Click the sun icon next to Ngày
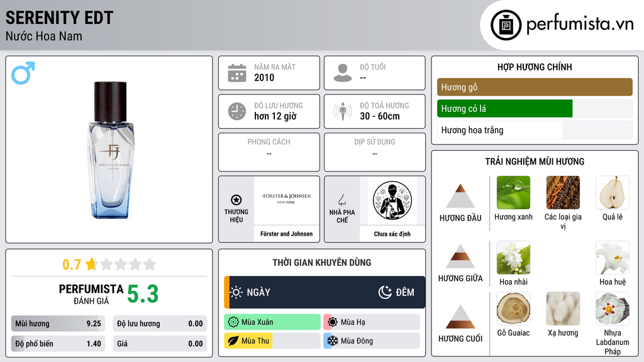 click(x=236, y=292)
